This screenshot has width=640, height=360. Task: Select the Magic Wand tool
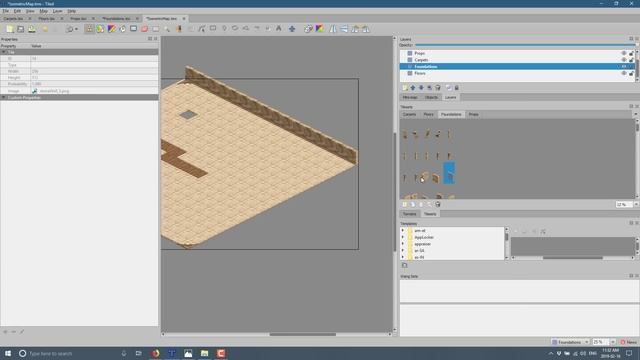click(167, 29)
